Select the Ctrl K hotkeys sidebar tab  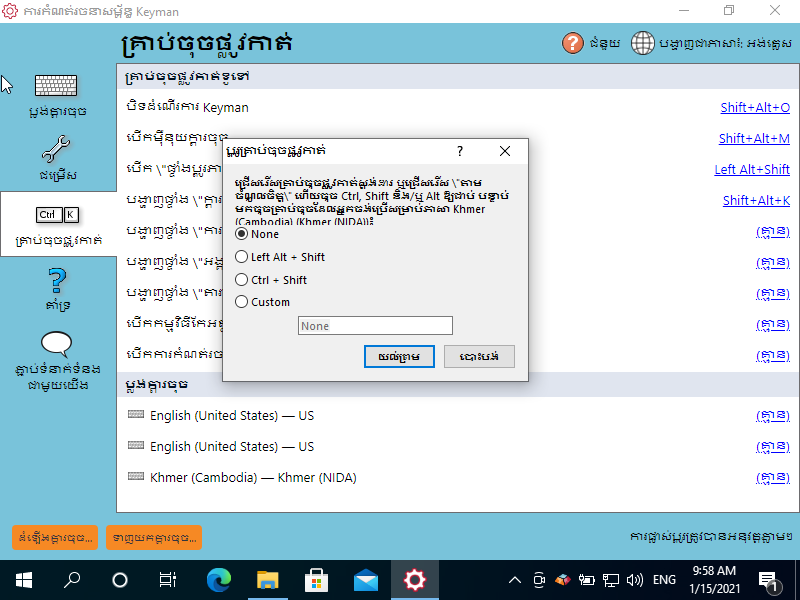(58, 225)
